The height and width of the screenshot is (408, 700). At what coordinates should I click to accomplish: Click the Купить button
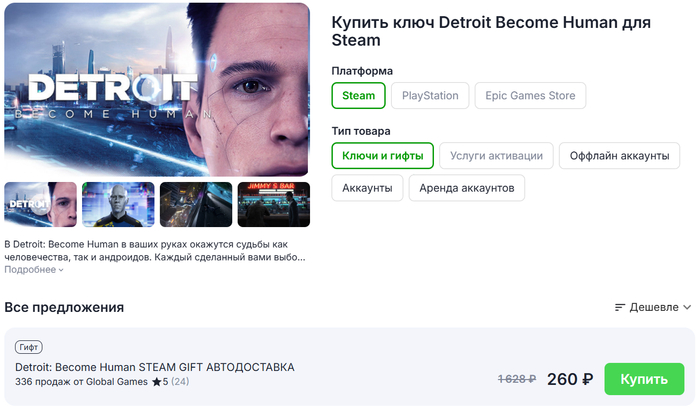coord(644,379)
